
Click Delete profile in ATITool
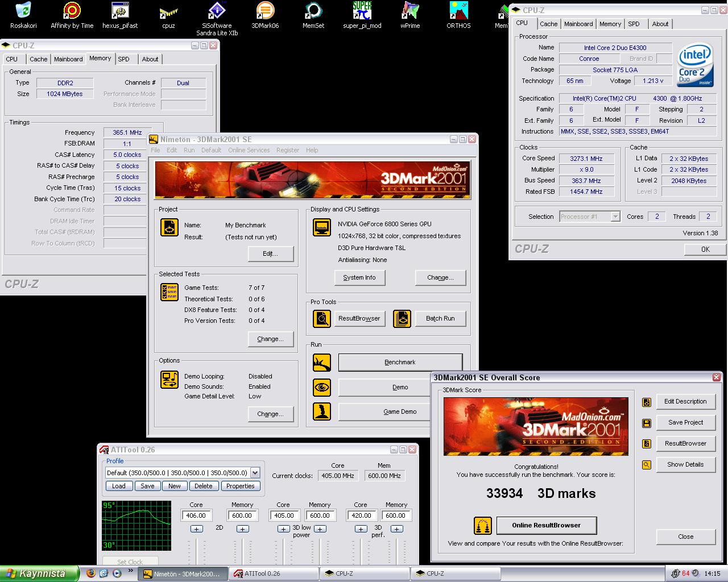[x=204, y=486]
